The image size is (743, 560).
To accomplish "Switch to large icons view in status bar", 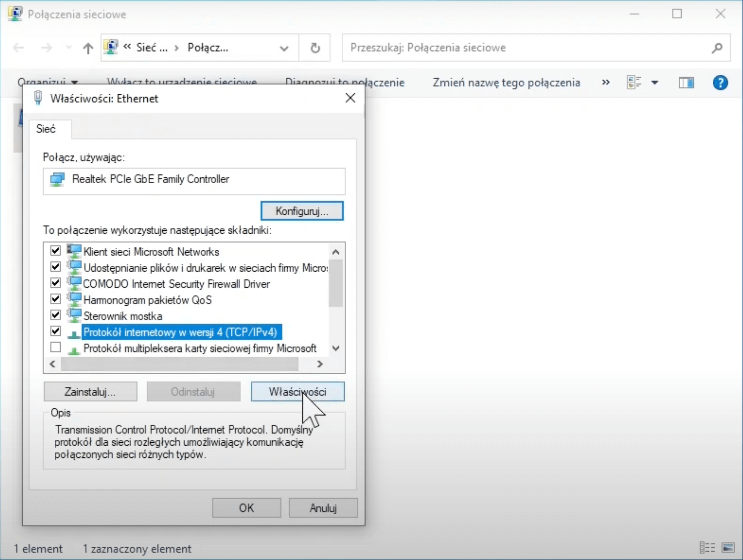I will (728, 548).
